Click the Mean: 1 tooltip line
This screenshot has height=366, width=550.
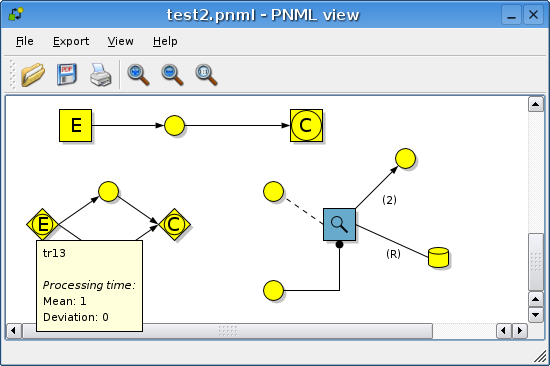tap(65, 301)
